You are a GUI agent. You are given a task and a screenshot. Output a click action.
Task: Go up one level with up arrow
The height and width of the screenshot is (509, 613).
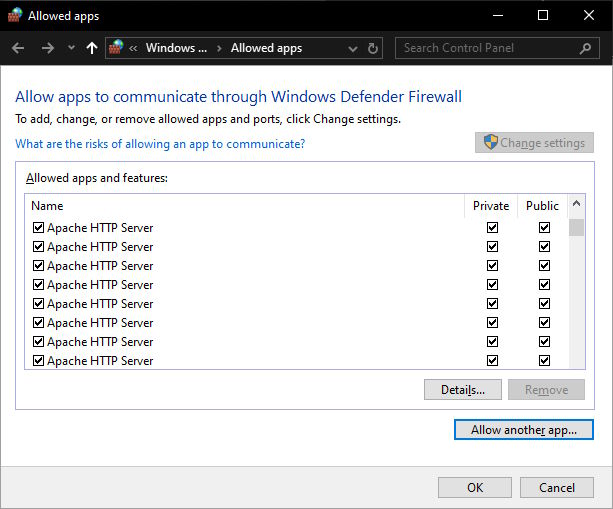(92, 48)
